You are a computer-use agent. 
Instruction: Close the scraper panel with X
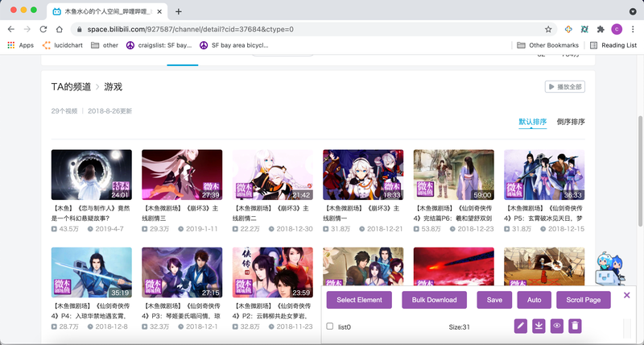(x=627, y=295)
